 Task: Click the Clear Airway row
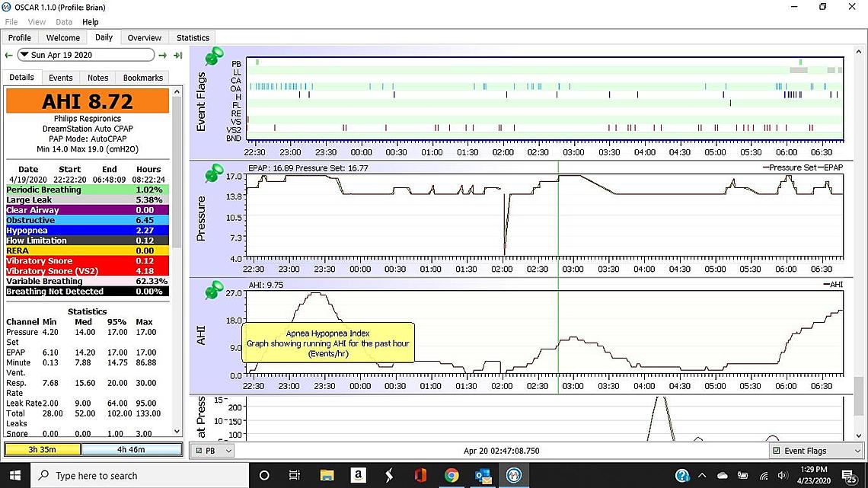(88, 210)
